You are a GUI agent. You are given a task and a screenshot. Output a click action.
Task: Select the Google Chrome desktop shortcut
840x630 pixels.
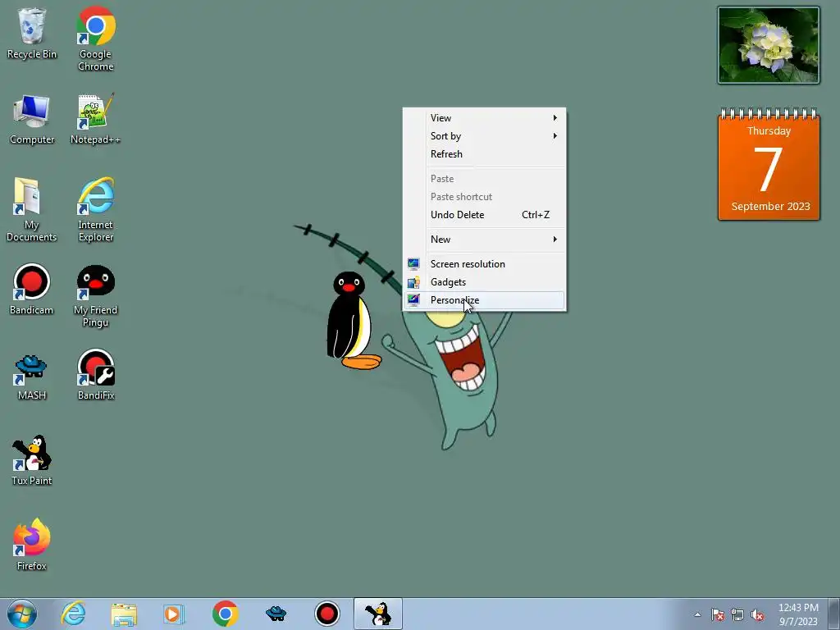point(96,39)
